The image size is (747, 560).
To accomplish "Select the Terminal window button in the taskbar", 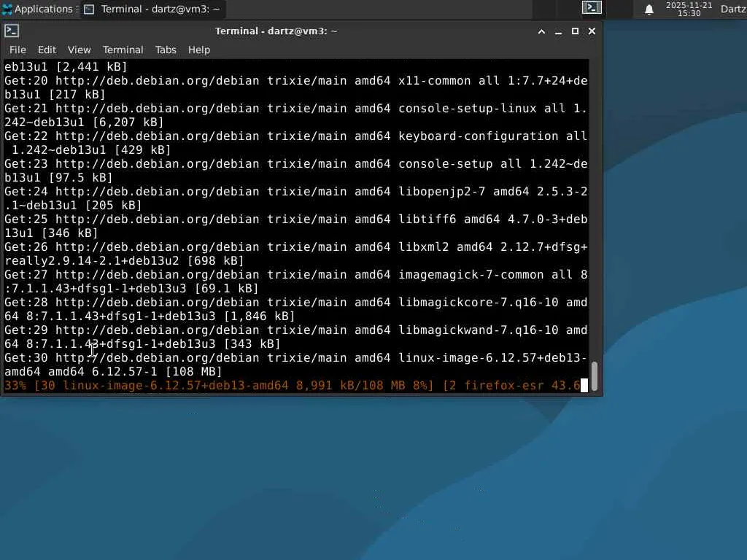I will pos(152,9).
